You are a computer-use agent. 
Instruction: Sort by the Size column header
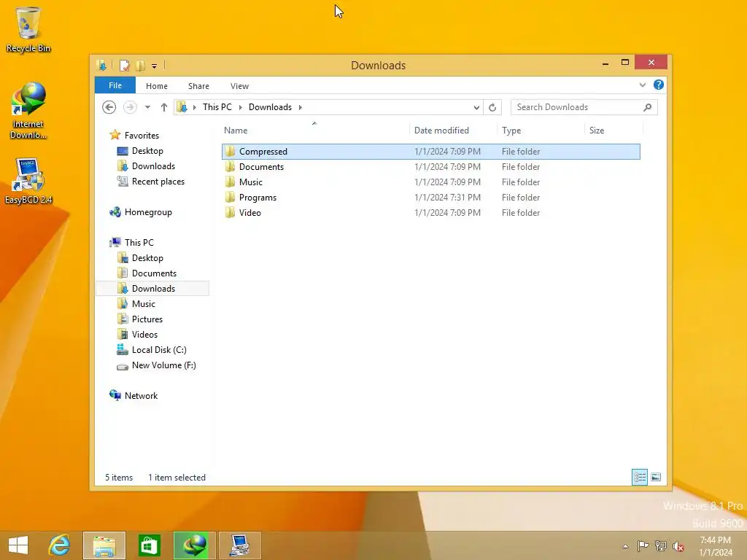(x=614, y=131)
